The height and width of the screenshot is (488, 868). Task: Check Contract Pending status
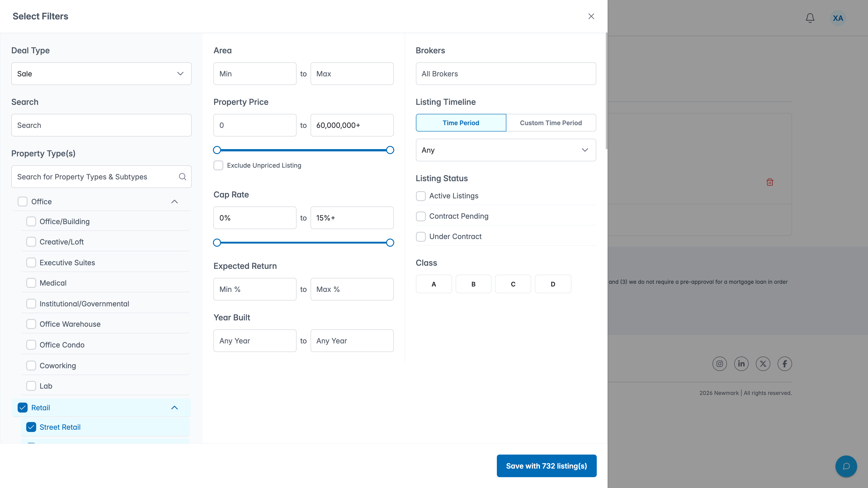click(x=420, y=216)
